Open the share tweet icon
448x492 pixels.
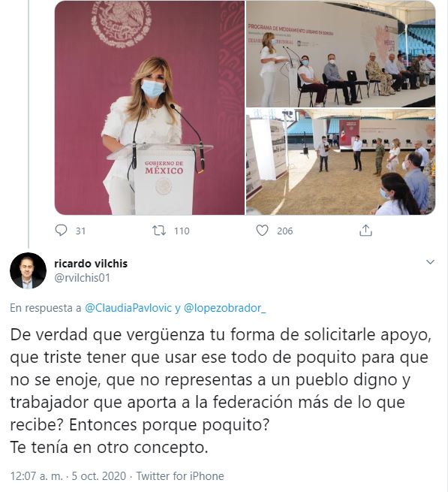coord(365,231)
